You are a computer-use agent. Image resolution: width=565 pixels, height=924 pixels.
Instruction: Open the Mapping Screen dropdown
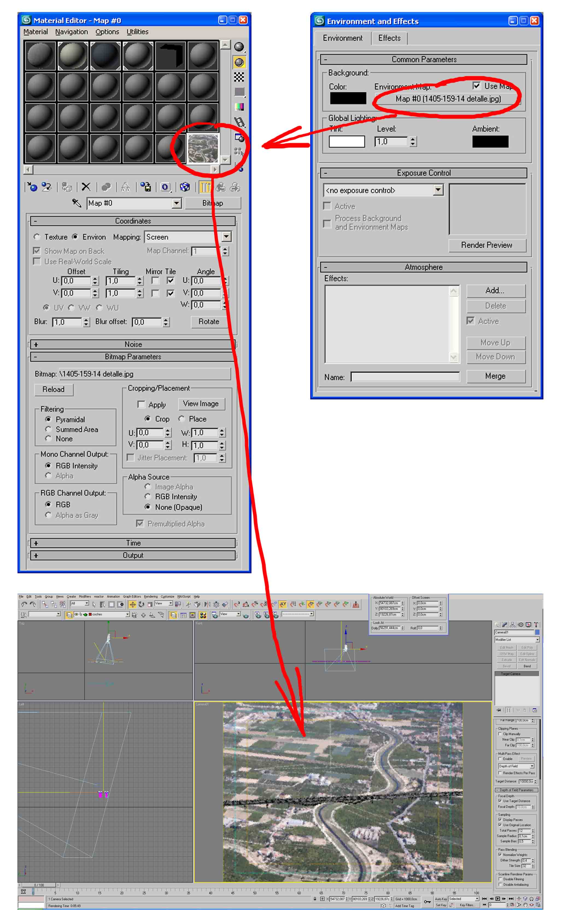point(226,237)
